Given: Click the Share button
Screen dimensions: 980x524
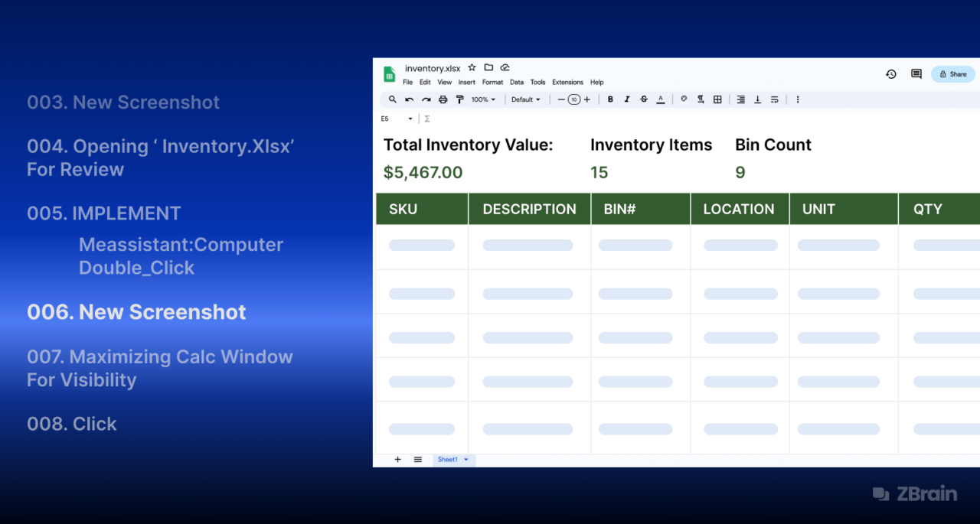Looking at the screenshot, I should click(x=953, y=74).
